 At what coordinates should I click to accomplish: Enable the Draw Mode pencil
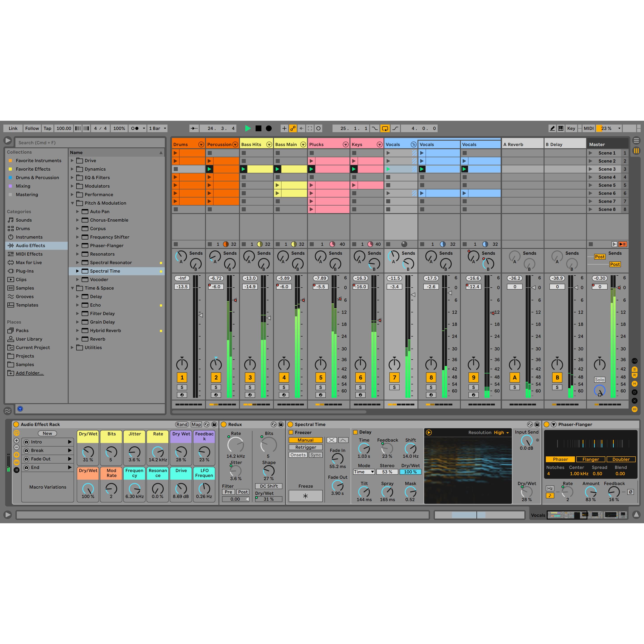click(x=552, y=128)
